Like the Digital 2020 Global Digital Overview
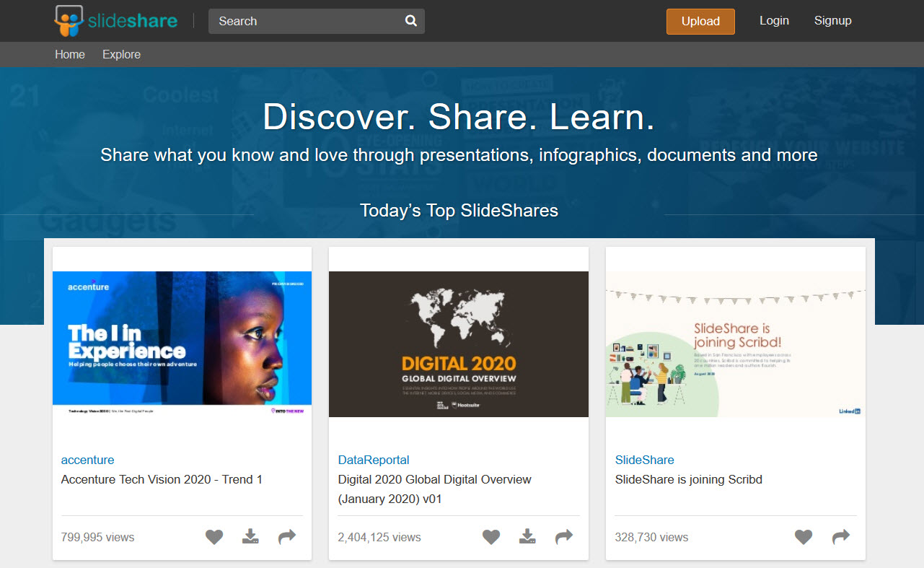Image resolution: width=924 pixels, height=568 pixels. (x=491, y=537)
